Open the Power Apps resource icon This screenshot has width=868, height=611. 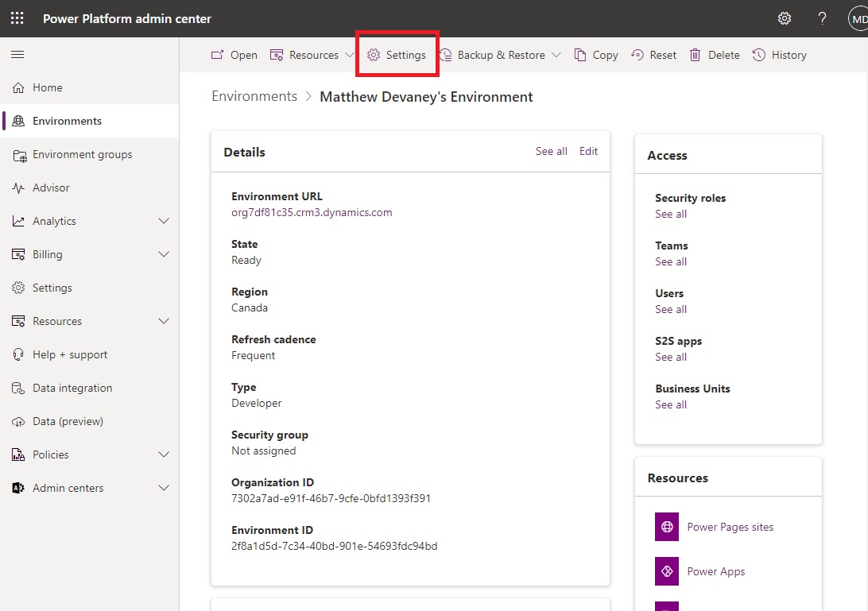(x=666, y=571)
